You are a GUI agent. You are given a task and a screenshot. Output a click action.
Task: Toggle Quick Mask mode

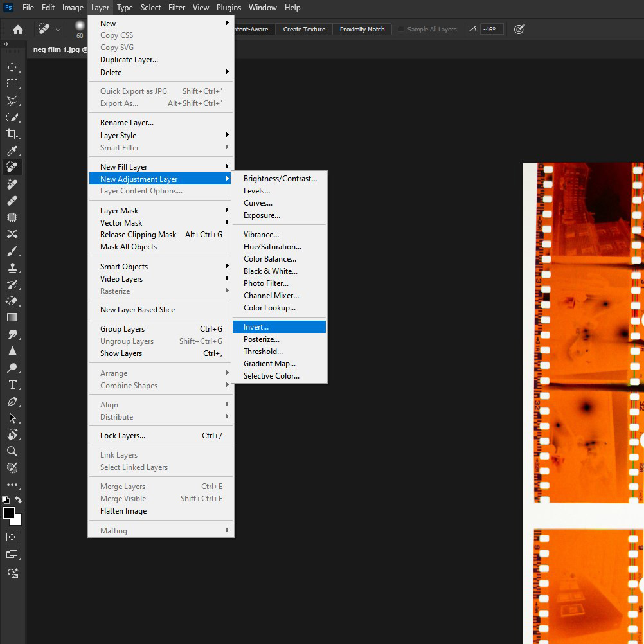click(12, 537)
